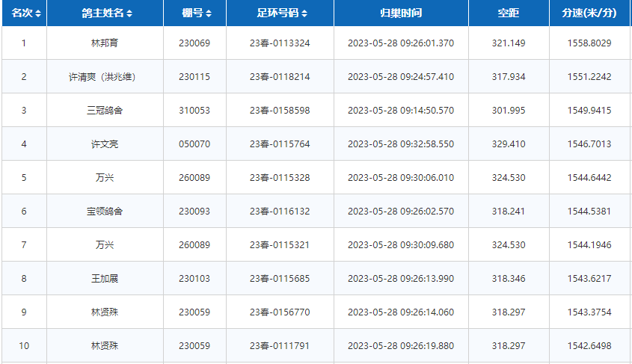Click sort arrows beside 名次 header
632x364 pixels.
(38, 14)
